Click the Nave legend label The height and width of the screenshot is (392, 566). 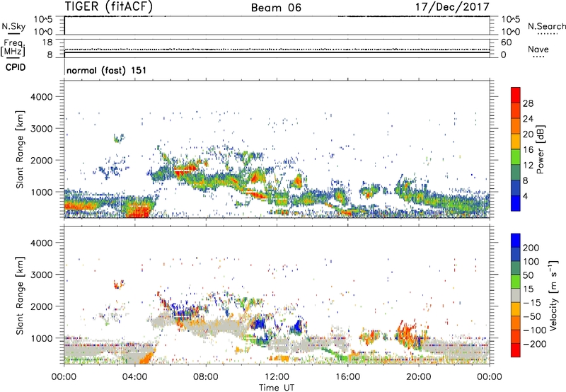[538, 49]
